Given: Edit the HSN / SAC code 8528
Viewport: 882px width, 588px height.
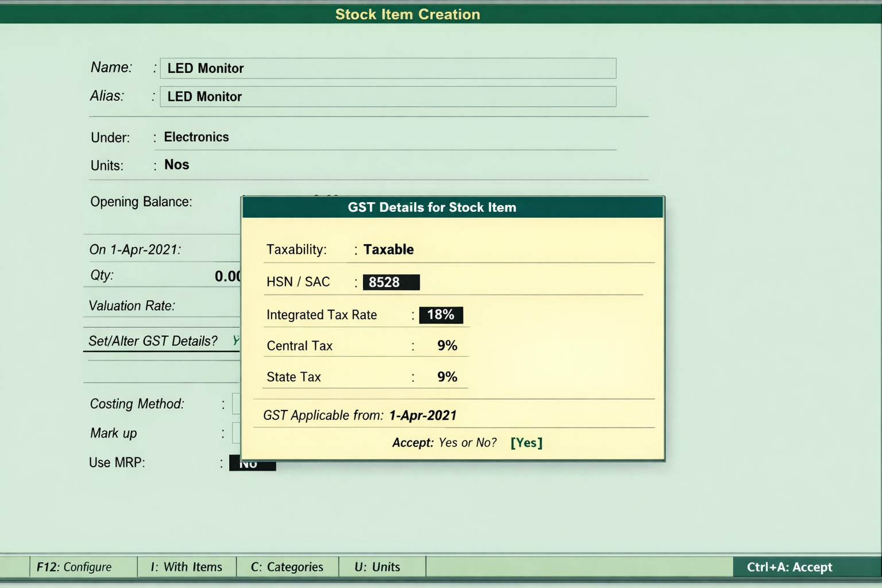Looking at the screenshot, I should pyautogui.click(x=392, y=281).
